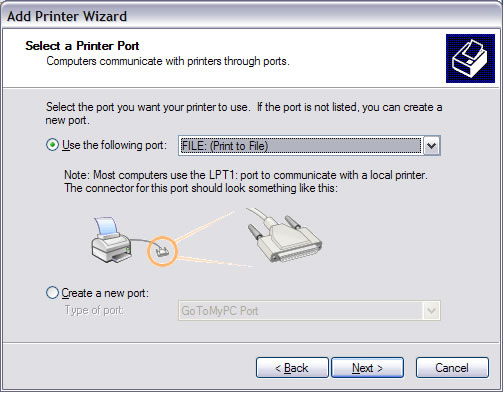Click the 'Use the following port' label text

click(114, 145)
